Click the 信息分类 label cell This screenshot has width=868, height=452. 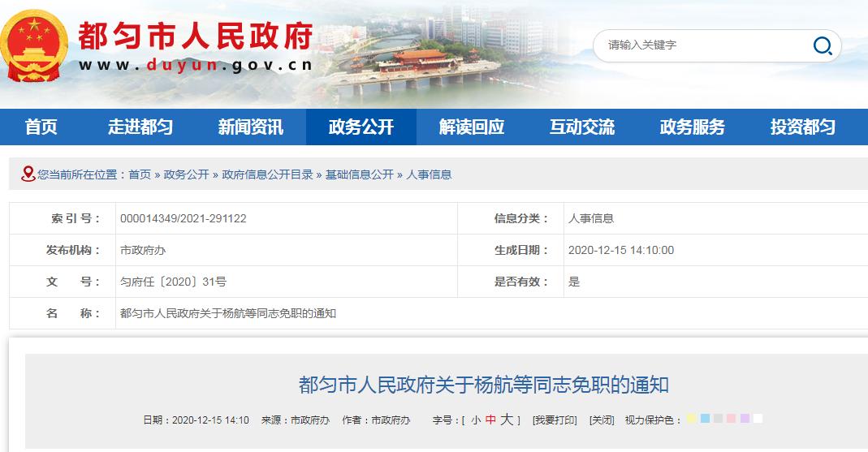[x=511, y=218]
